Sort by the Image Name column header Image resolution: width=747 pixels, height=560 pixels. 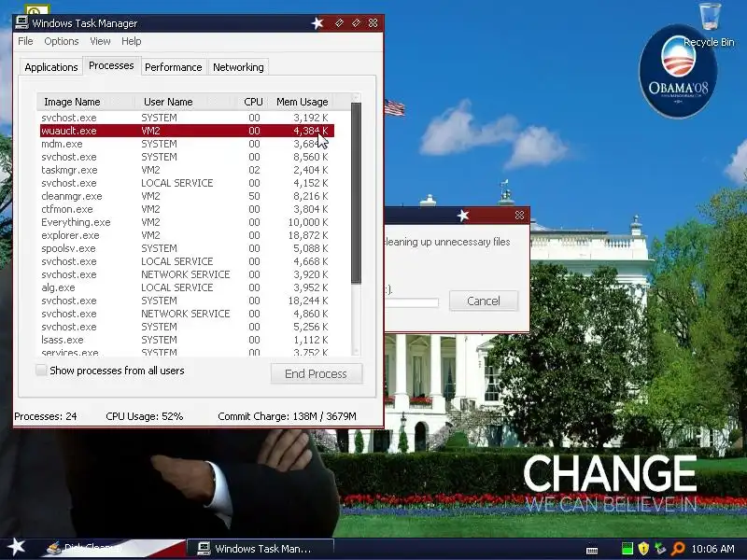(86, 102)
